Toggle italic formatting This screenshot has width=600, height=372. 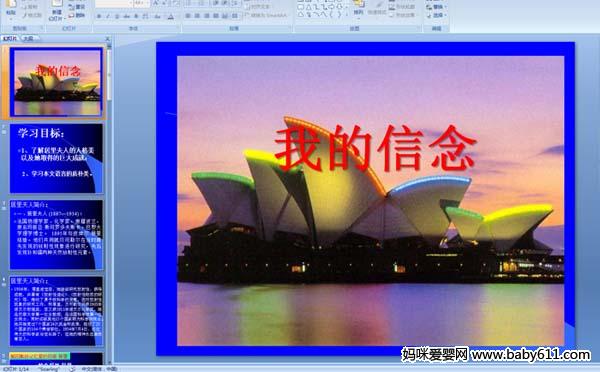(x=108, y=16)
